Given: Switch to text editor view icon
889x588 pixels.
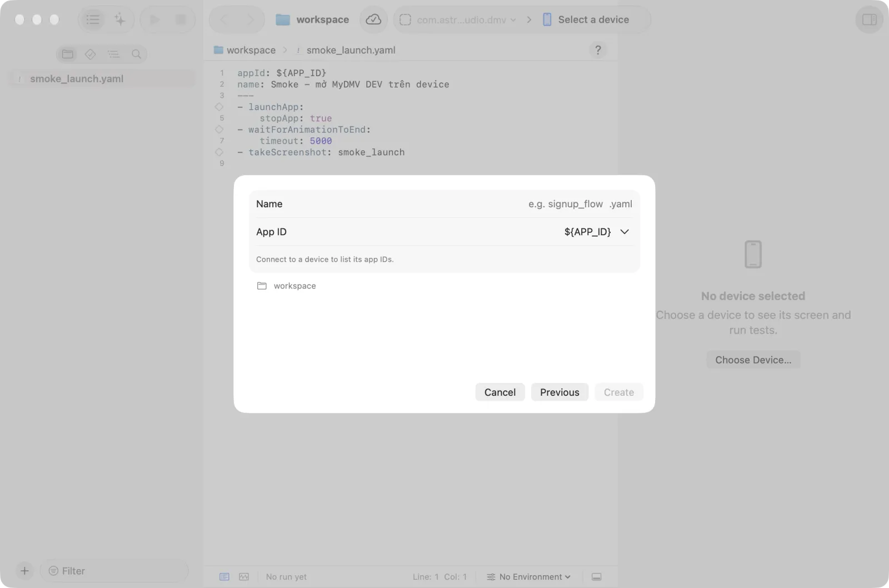Looking at the screenshot, I should click(224, 577).
